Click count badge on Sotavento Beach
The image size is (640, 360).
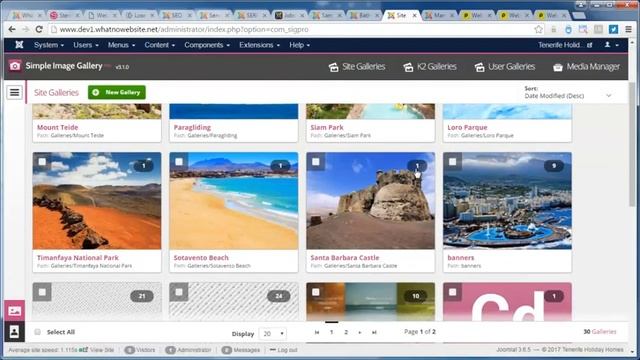tap(280, 166)
